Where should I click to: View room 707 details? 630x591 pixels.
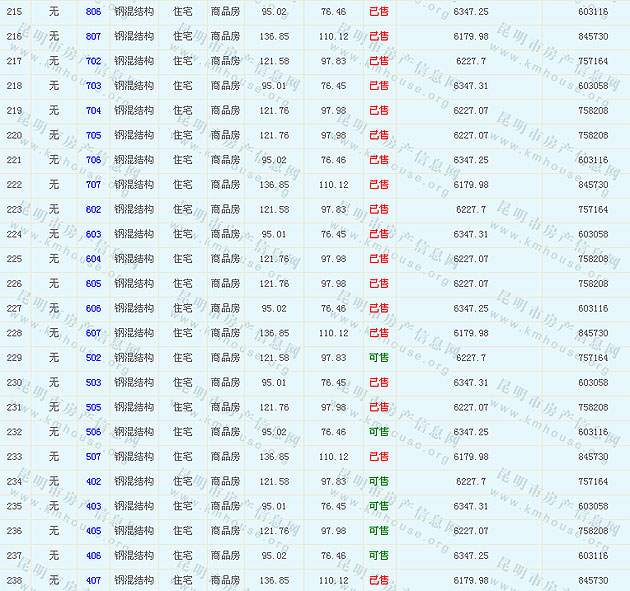click(x=93, y=185)
